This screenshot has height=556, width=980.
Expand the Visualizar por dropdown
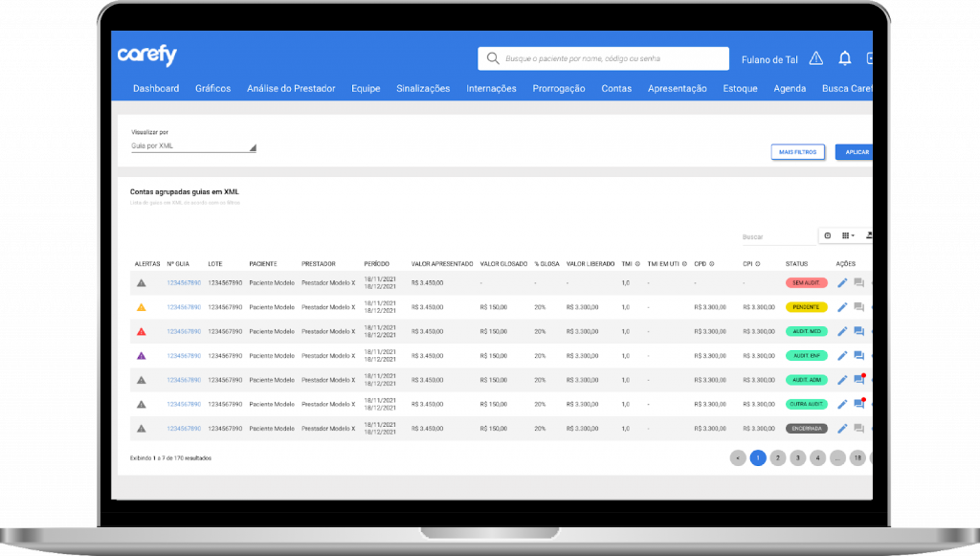194,146
